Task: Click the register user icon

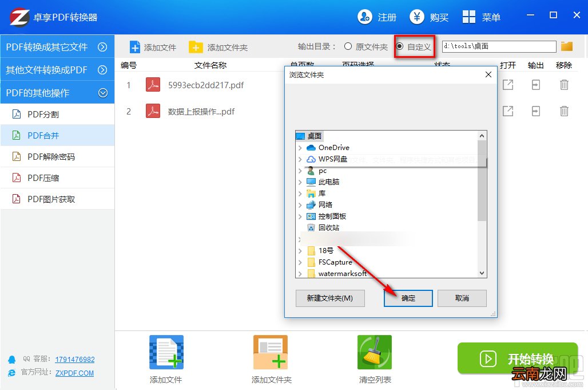Action: tap(364, 17)
